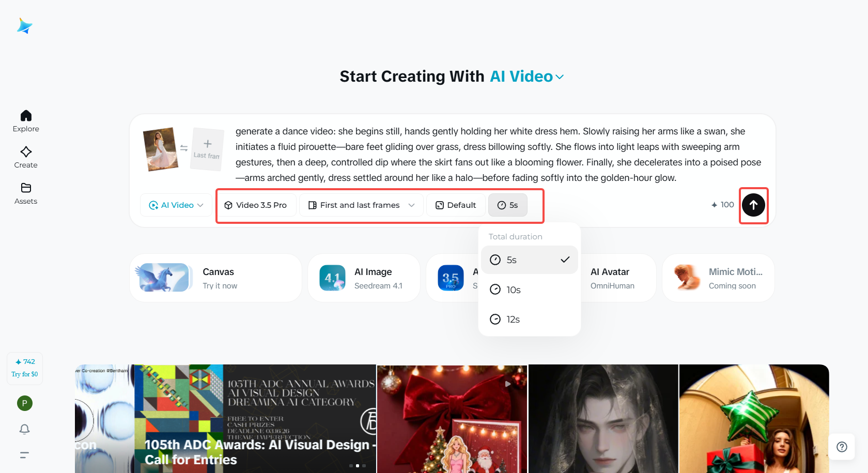Open the red bow Christmas video thumbnail

click(x=452, y=419)
